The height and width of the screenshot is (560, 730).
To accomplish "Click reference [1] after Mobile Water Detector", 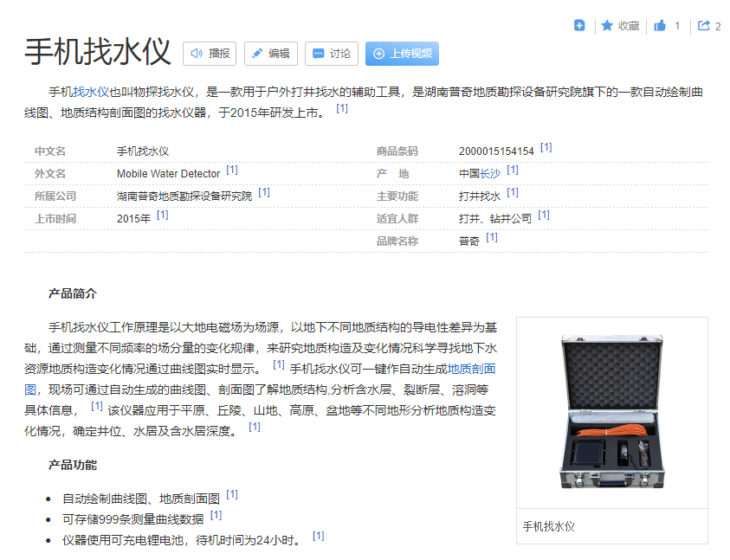I will (x=232, y=170).
